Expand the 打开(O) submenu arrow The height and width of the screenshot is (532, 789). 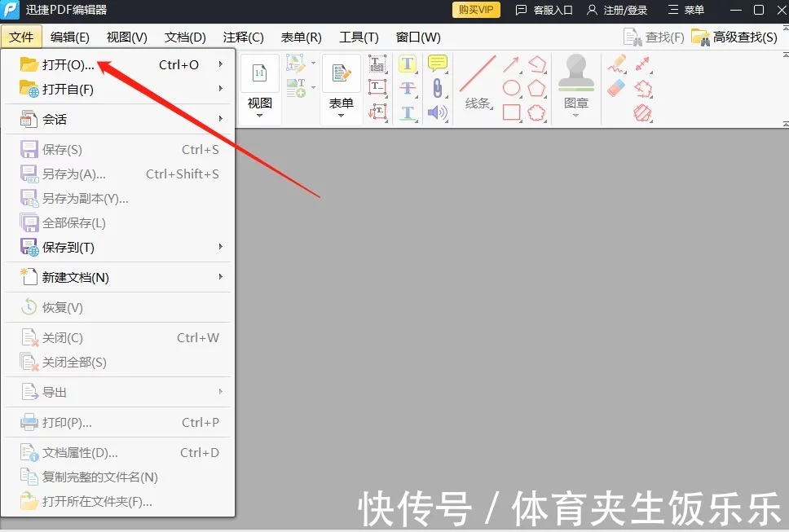(x=220, y=64)
